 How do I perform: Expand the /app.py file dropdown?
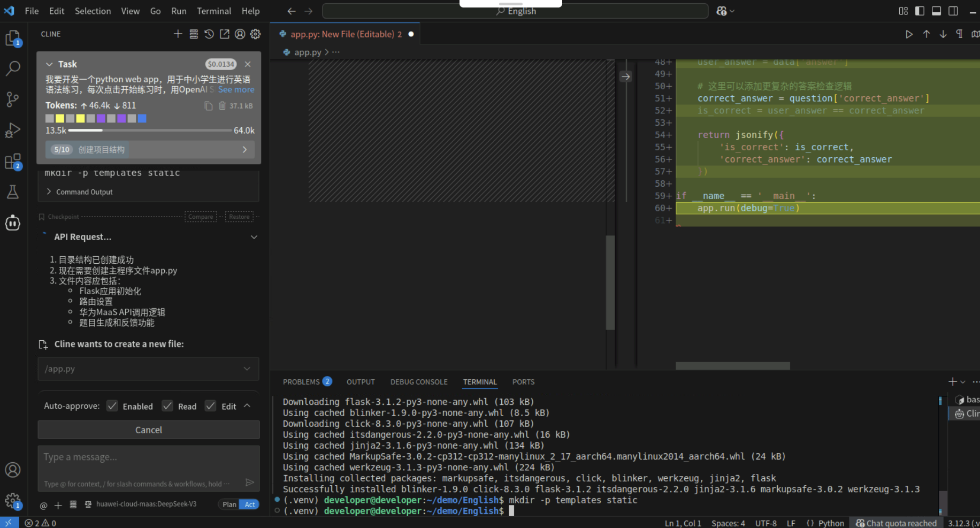[247, 369]
